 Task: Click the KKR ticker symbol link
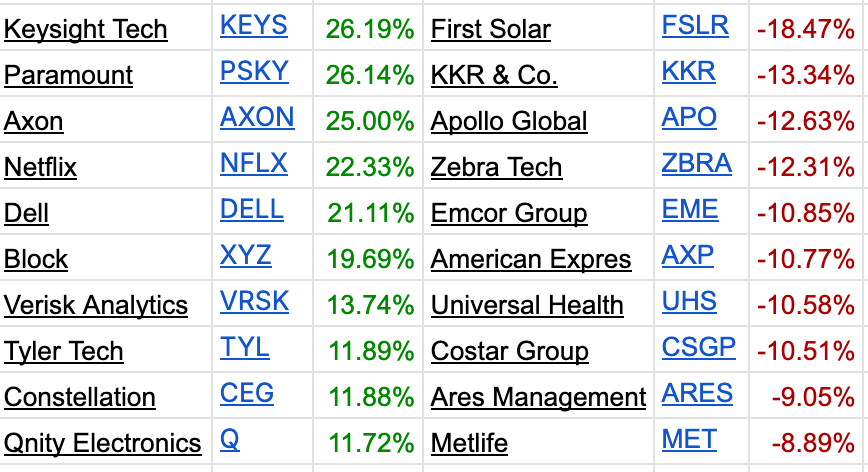[x=688, y=72]
